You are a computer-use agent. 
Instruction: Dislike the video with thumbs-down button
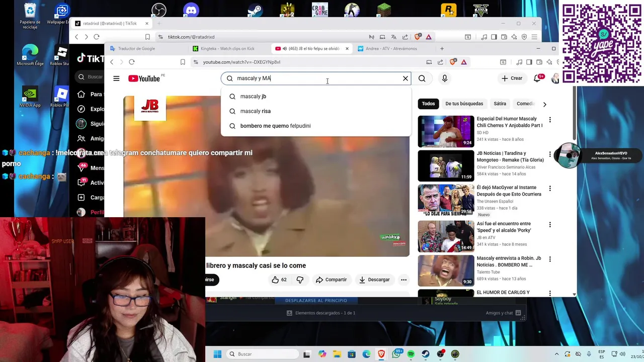coord(300,280)
